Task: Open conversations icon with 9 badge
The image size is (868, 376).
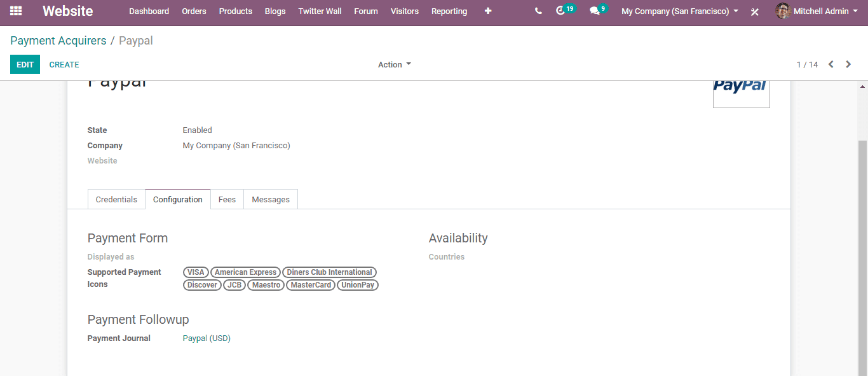Action: [599, 10]
